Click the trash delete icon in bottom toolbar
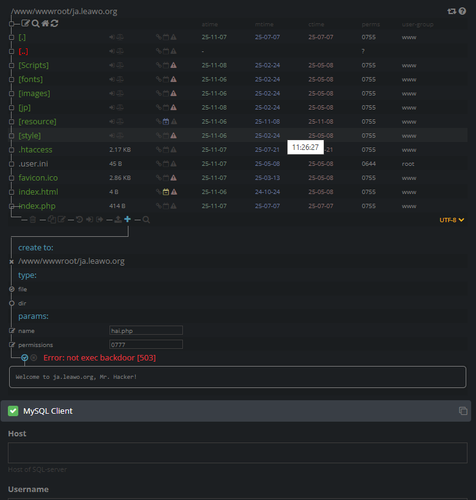The height and width of the screenshot is (500, 476). pyautogui.click(x=33, y=219)
